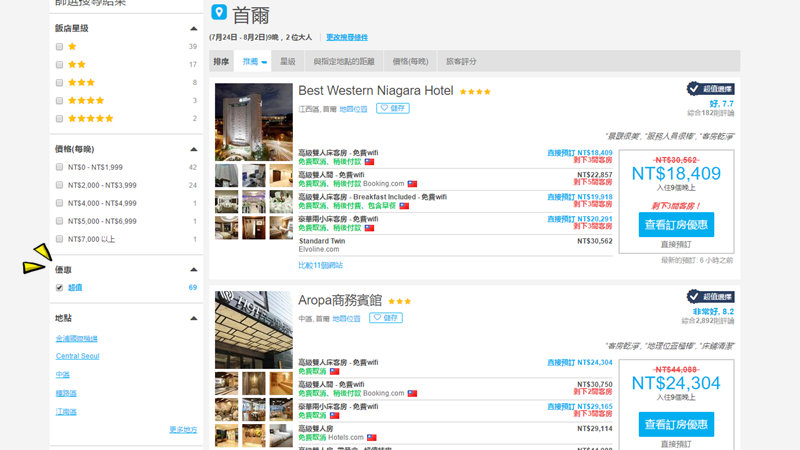Collapse the 價格(每晚) filter section

[x=193, y=149]
